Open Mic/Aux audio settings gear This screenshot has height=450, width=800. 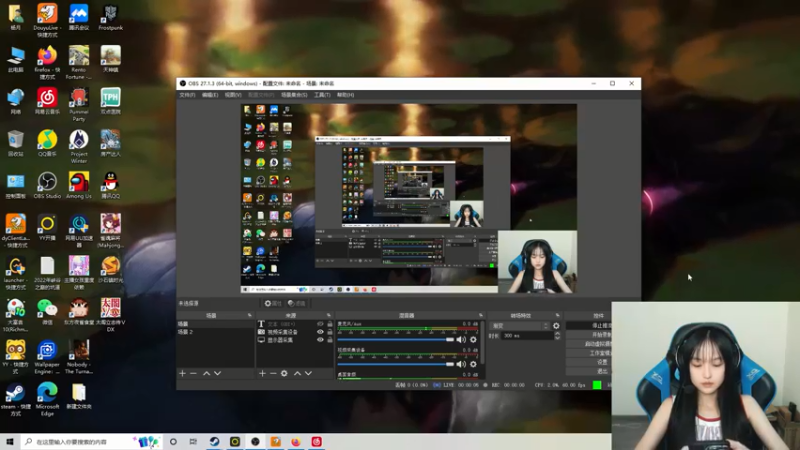(x=473, y=340)
